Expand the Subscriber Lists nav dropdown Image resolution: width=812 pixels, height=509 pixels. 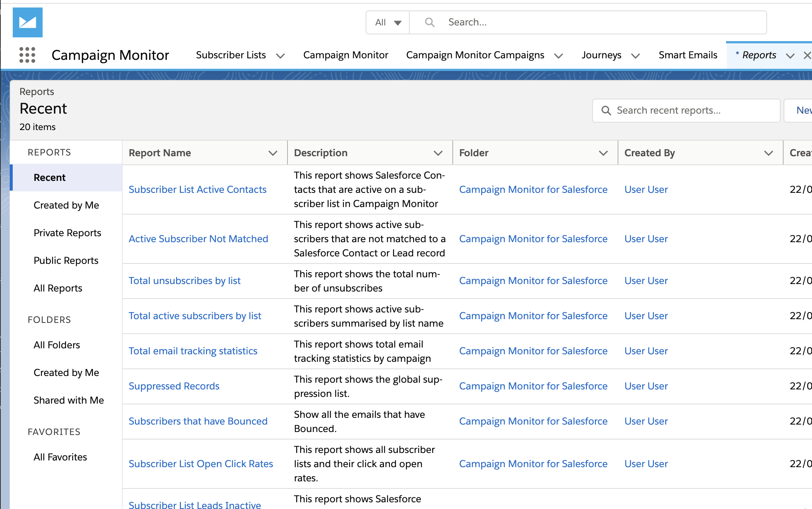(280, 56)
